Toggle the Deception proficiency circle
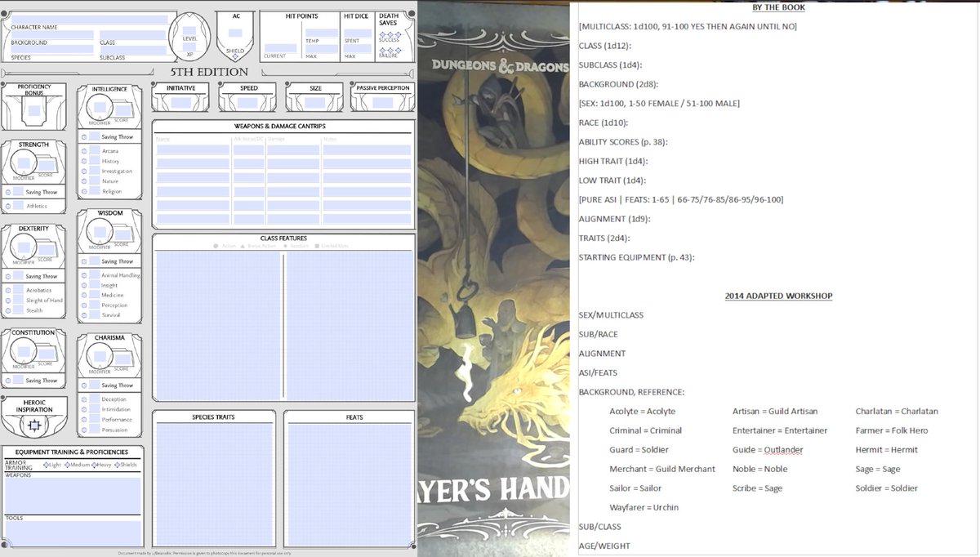 (x=85, y=399)
